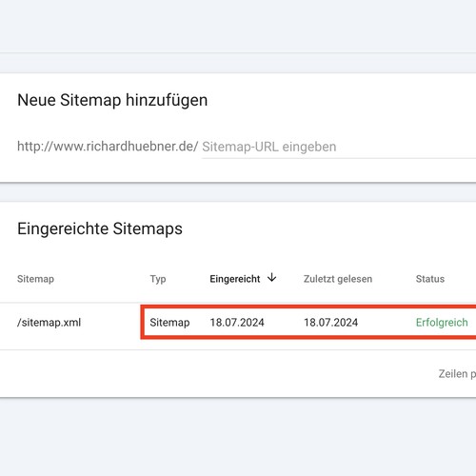Click the submitted date 18.07.2024 under Eingereicht
Viewport: 476px width, 476px height.
(x=237, y=323)
